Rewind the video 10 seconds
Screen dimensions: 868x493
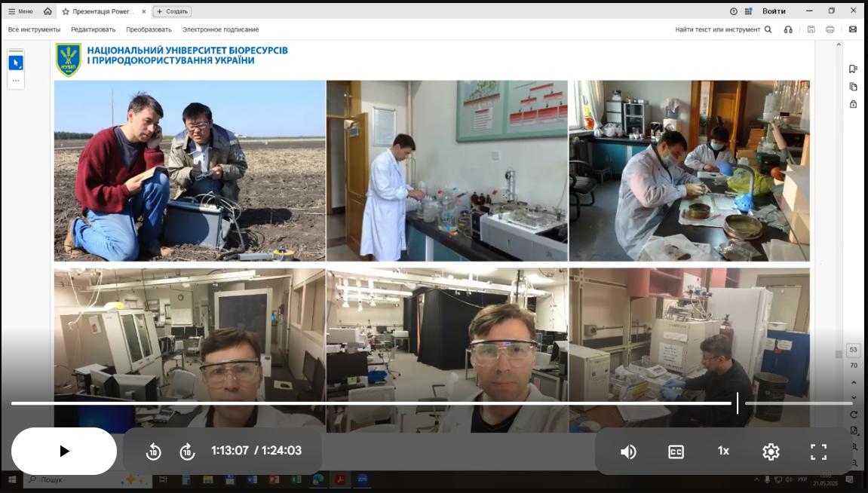153,452
